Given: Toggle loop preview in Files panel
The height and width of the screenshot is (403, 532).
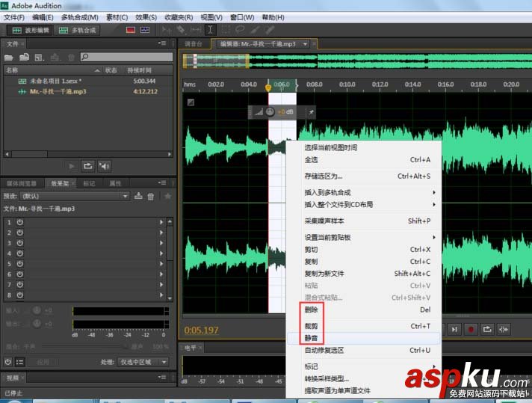Looking at the screenshot, I should [88, 166].
